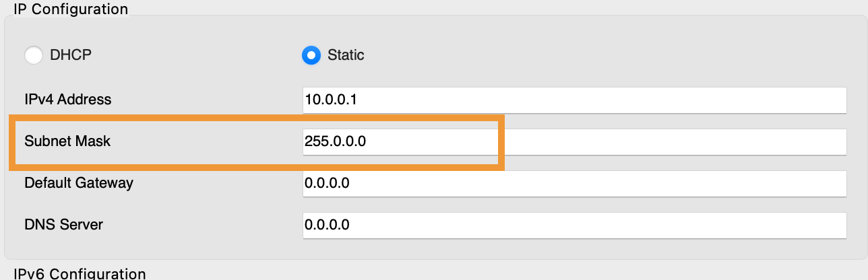Image resolution: width=868 pixels, height=280 pixels.
Task: Select the Static radio button
Action: pyautogui.click(x=311, y=55)
